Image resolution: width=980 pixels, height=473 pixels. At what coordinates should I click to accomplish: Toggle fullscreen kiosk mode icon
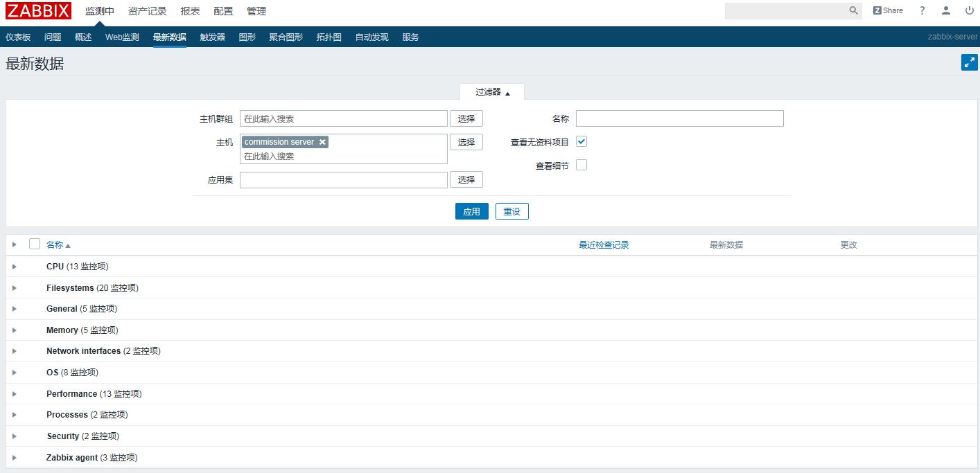point(970,62)
